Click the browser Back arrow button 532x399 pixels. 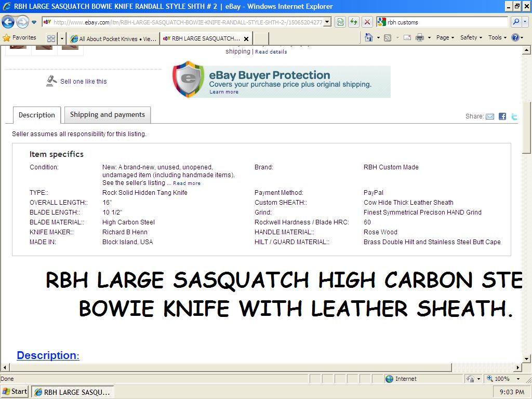tap(8, 22)
